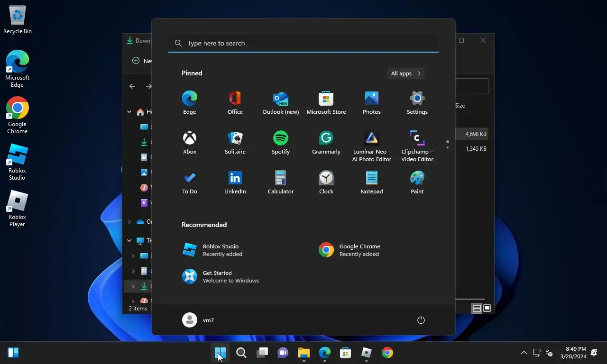Open Edge from pinned apps
The width and height of the screenshot is (607, 364).
click(189, 103)
